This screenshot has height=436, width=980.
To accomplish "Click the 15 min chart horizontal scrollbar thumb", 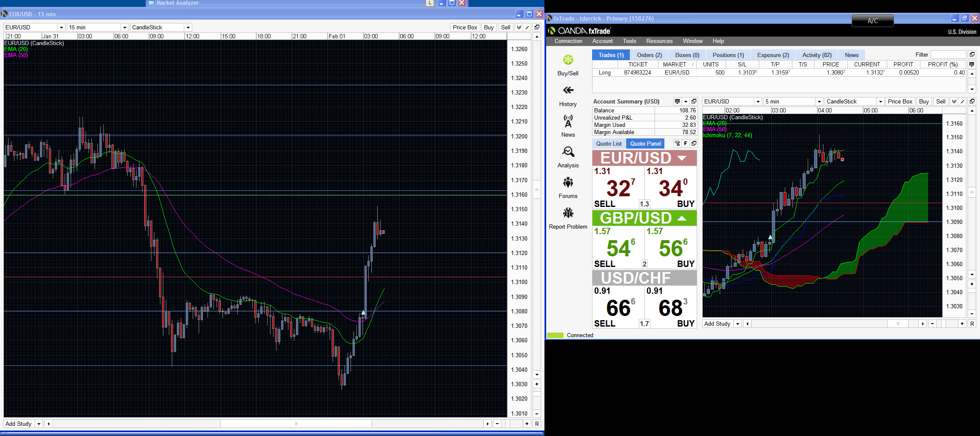I will coord(296,424).
